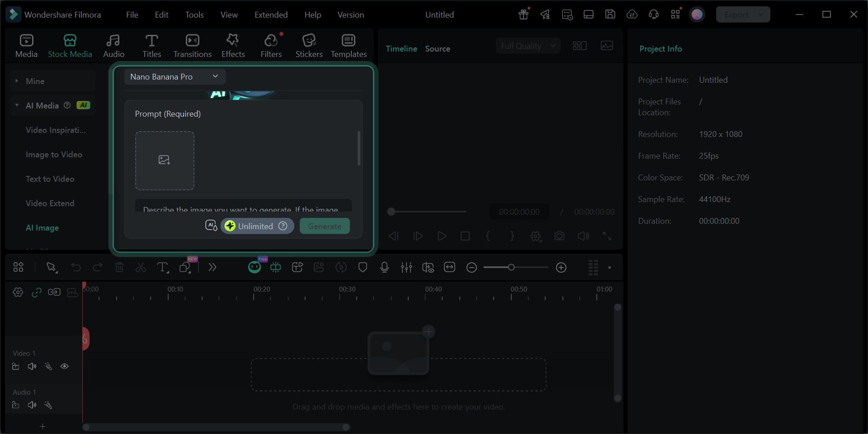Viewport: 868px width, 434px height.
Task: Click the Generate button
Action: [324, 226]
